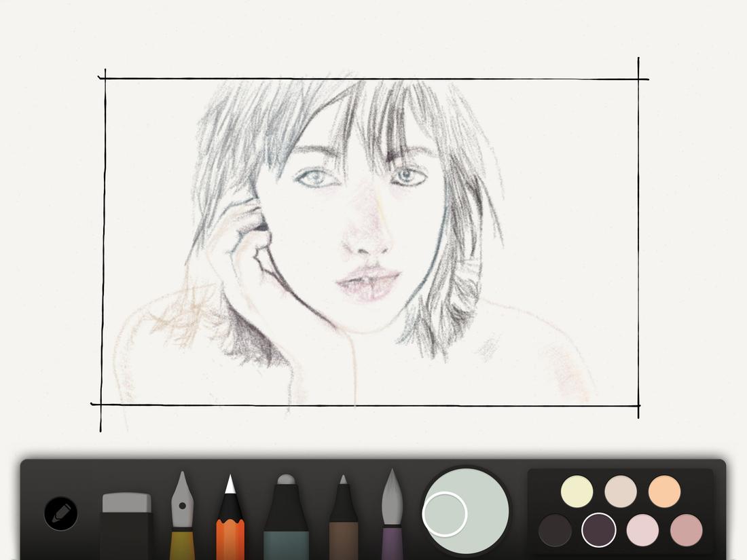Pick the cream yellow palette swatch
Screen dimensions: 747x560
(576, 490)
